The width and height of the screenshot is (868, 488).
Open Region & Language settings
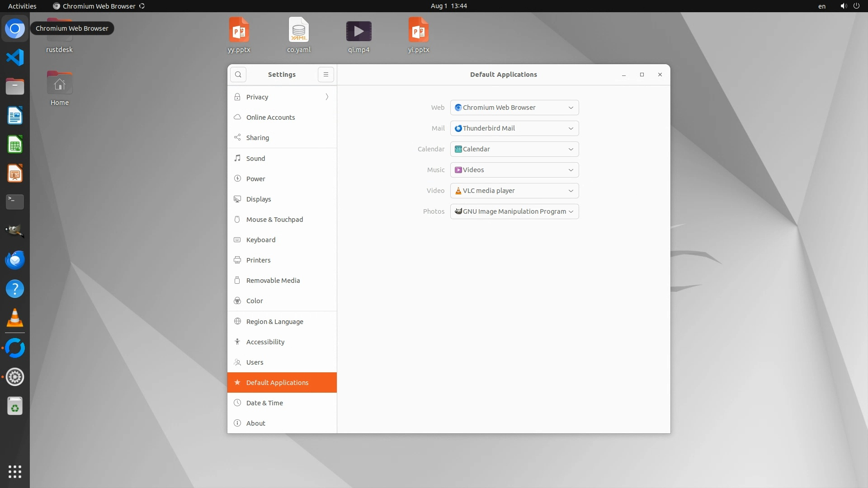pyautogui.click(x=274, y=322)
